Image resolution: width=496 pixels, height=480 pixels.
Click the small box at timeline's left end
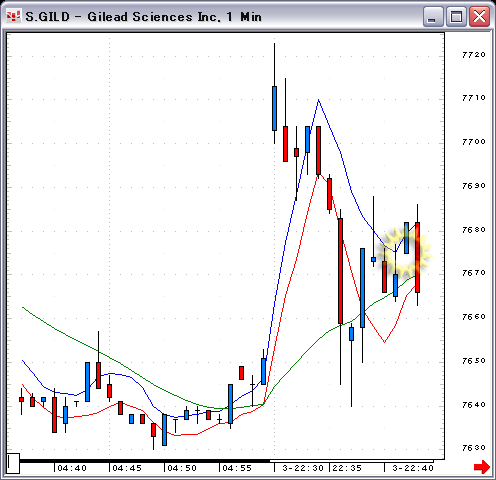(x=13, y=463)
